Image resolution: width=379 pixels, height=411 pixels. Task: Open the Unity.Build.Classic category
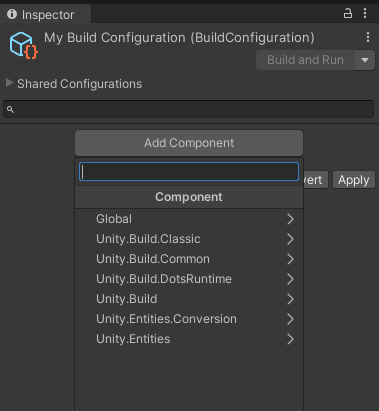[x=189, y=239]
